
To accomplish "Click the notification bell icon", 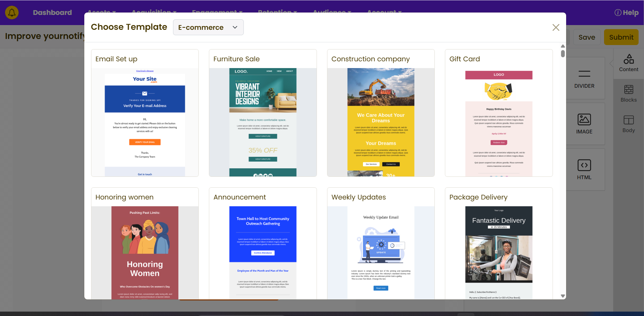I will [12, 13].
